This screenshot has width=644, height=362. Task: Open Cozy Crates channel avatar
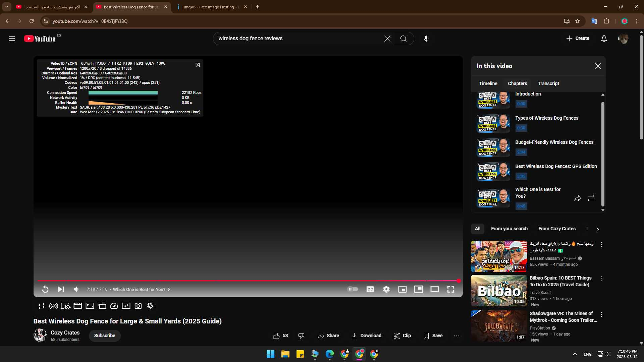click(40, 335)
